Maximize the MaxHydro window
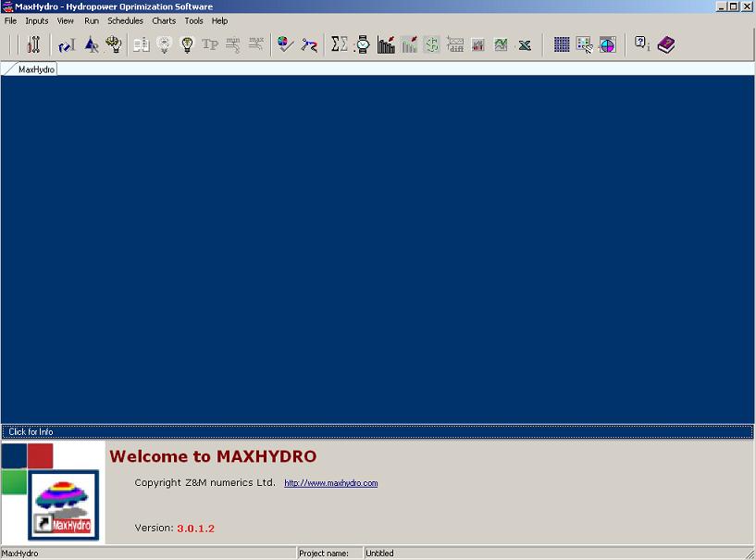The width and height of the screenshot is (756, 560). coord(732,6)
